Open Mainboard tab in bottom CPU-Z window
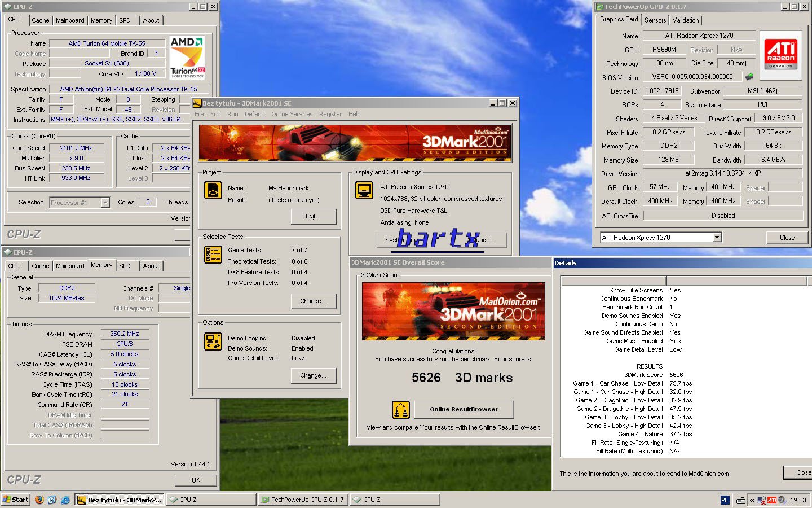 pyautogui.click(x=70, y=266)
